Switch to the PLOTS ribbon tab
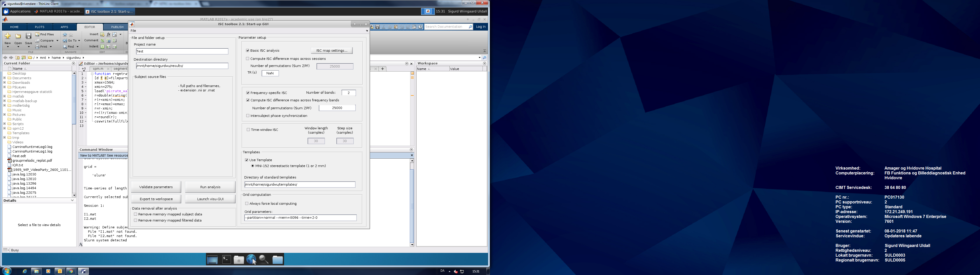This screenshot has width=980, height=275. (40, 27)
